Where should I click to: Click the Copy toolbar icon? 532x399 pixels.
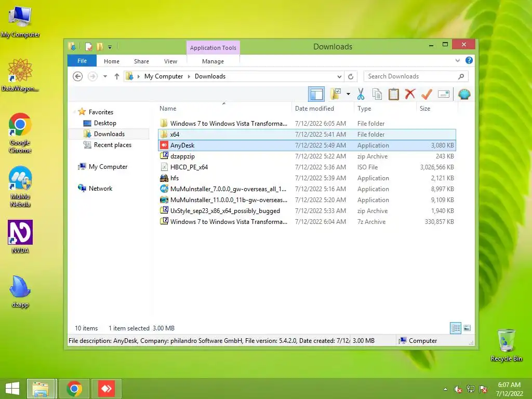[x=377, y=94]
